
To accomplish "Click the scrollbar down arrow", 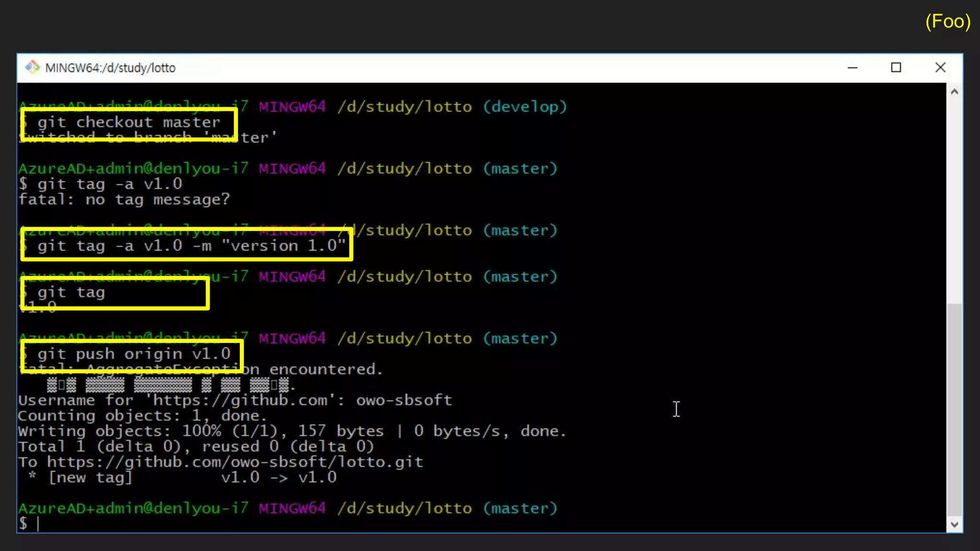I will (x=954, y=525).
